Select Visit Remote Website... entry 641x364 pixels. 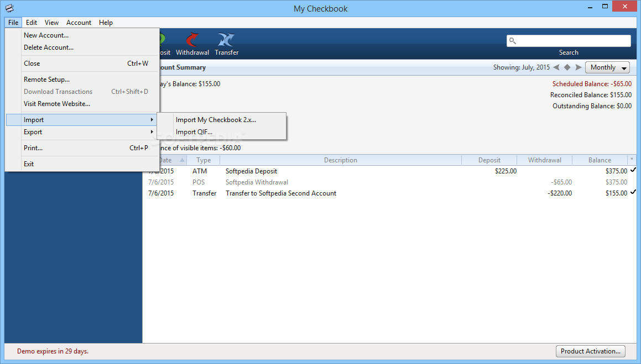tap(82, 104)
